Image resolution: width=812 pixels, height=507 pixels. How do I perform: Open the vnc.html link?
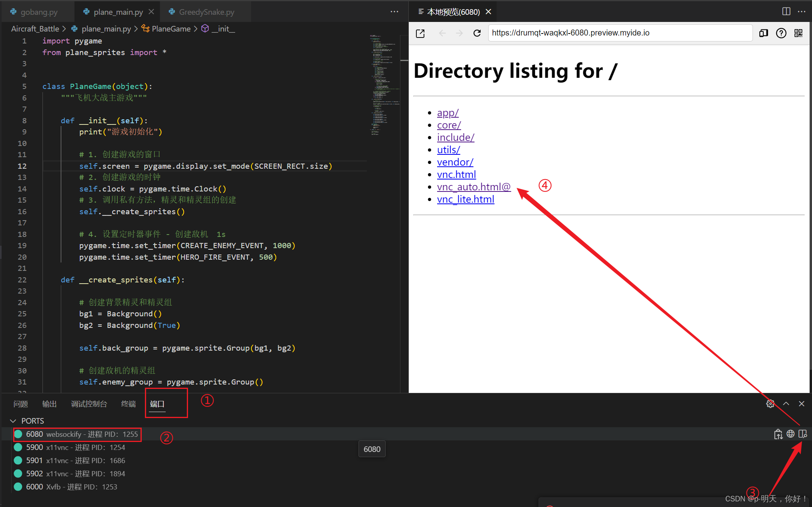coord(456,175)
